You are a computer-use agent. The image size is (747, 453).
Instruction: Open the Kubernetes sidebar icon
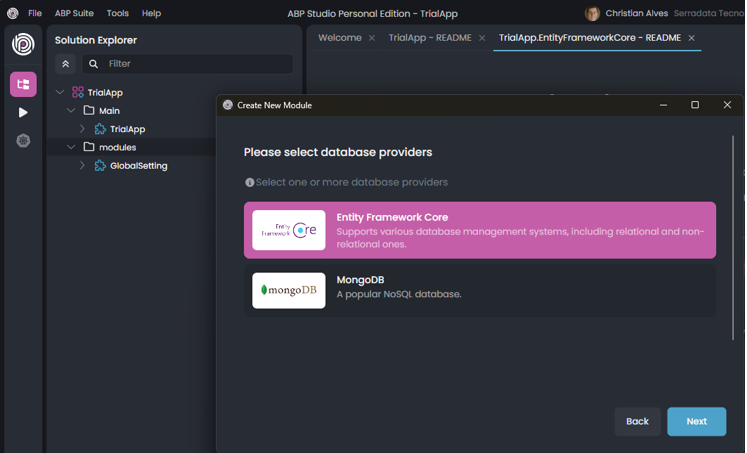coord(23,141)
